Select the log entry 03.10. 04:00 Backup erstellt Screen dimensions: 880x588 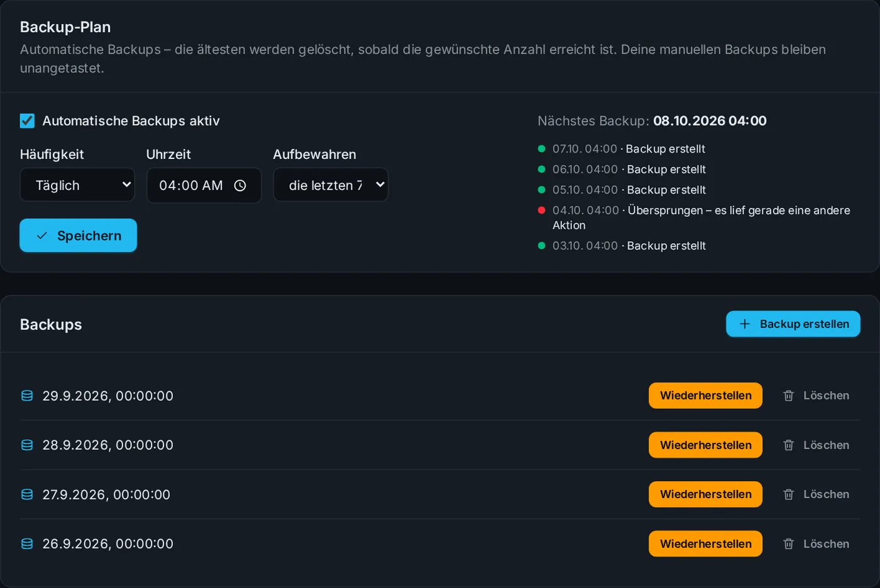point(629,246)
